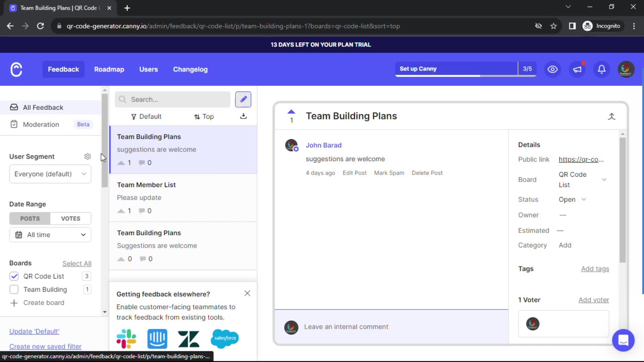Open the Roadmap tab
The image size is (644, 362).
[109, 69]
